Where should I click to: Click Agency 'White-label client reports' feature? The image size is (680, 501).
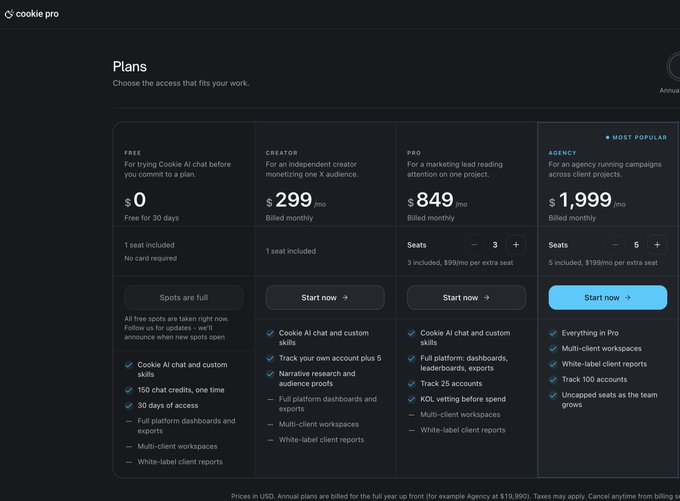click(x=604, y=364)
